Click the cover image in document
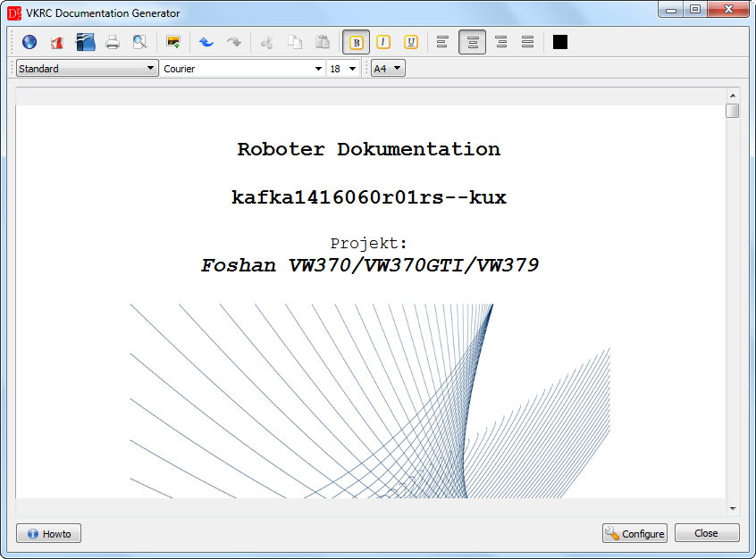Viewport: 756px width, 559px height. pos(370,401)
